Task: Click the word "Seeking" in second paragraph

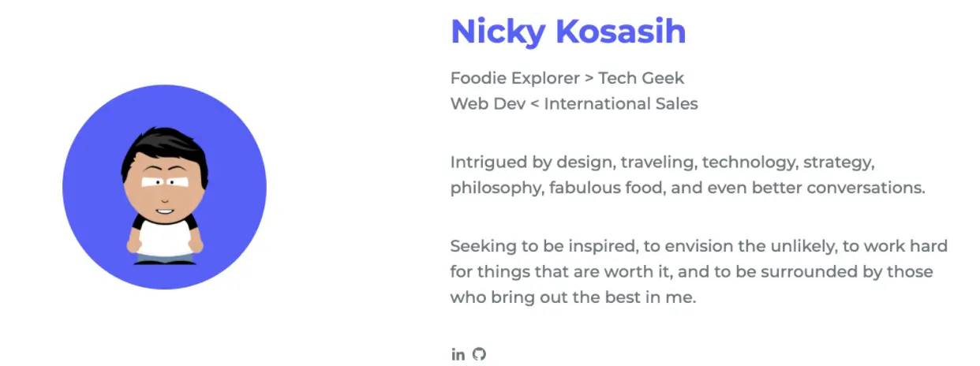Action: 479,246
